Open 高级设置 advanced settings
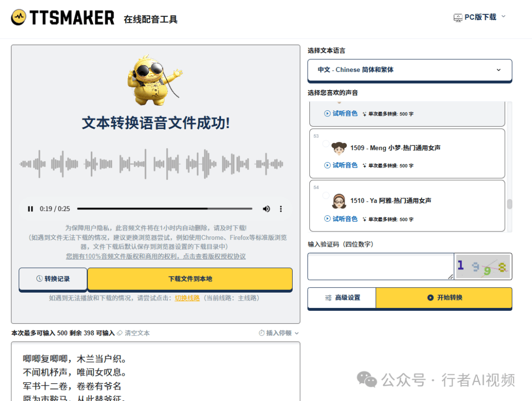This screenshot has width=532, height=401. click(342, 298)
